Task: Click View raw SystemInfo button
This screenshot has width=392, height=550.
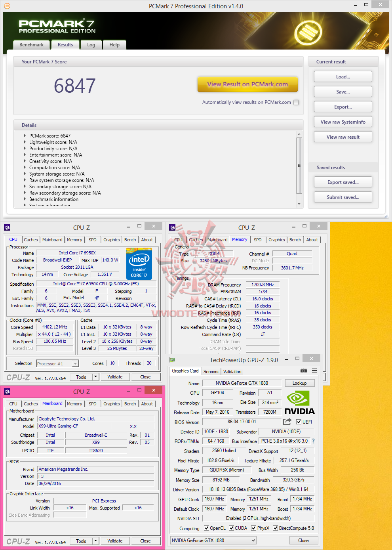Action: coord(343,122)
